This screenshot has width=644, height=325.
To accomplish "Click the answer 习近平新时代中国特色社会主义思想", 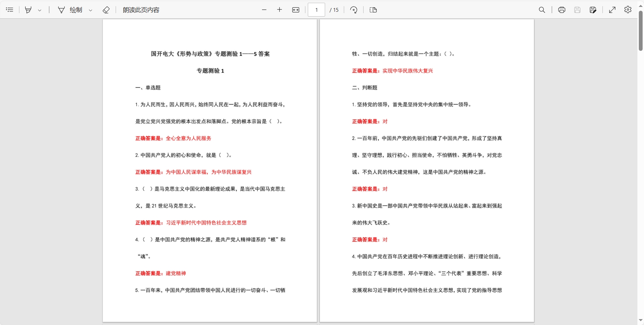I will point(206,223).
